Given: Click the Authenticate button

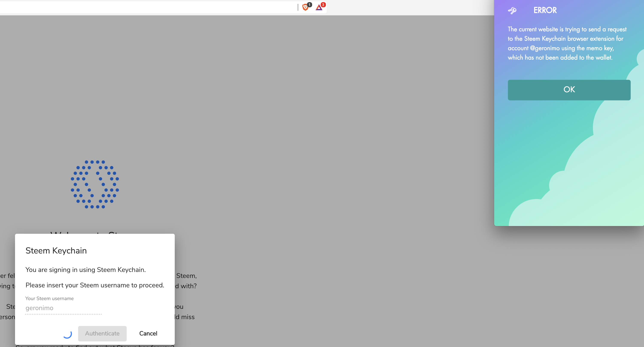Looking at the screenshot, I should [102, 333].
